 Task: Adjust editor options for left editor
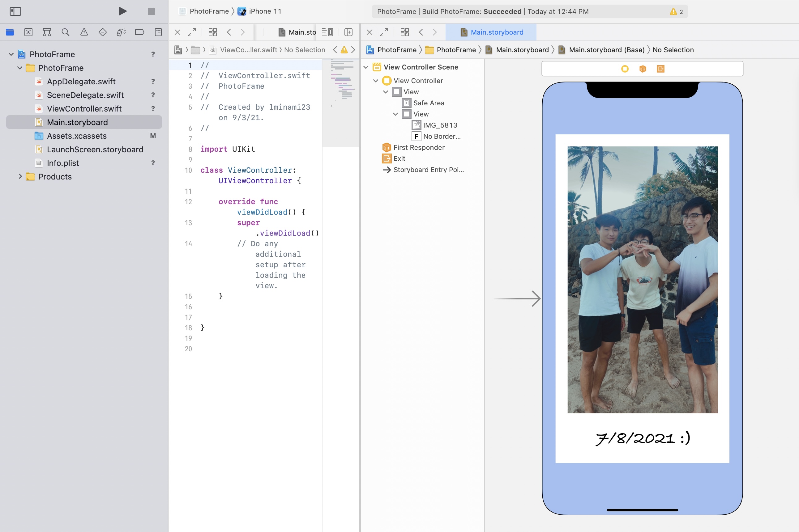coord(327,32)
